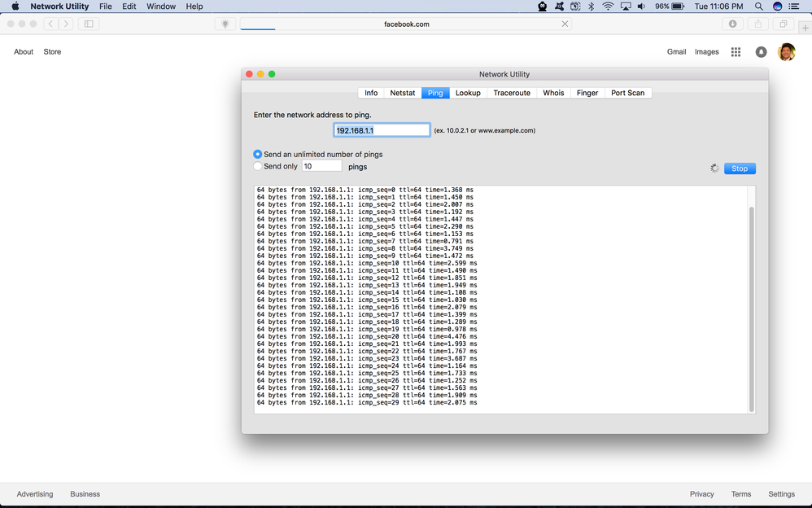
Task: Open the Google apps grid icon
Action: point(736,51)
